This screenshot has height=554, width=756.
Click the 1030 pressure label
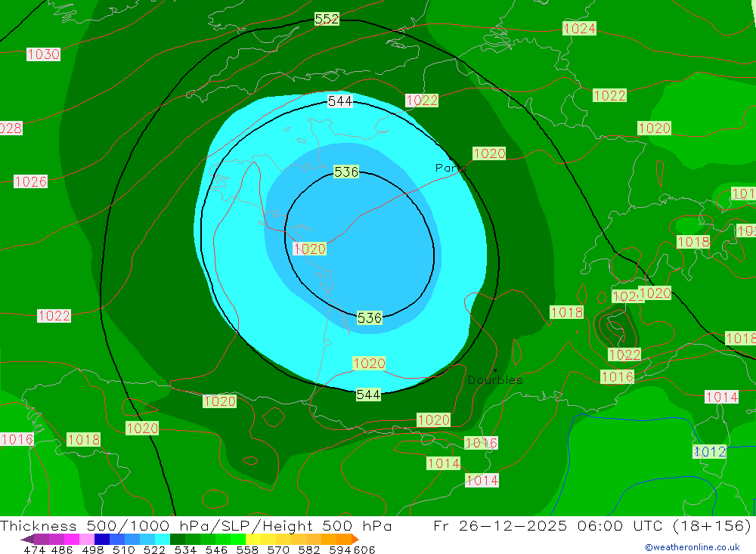tap(43, 54)
